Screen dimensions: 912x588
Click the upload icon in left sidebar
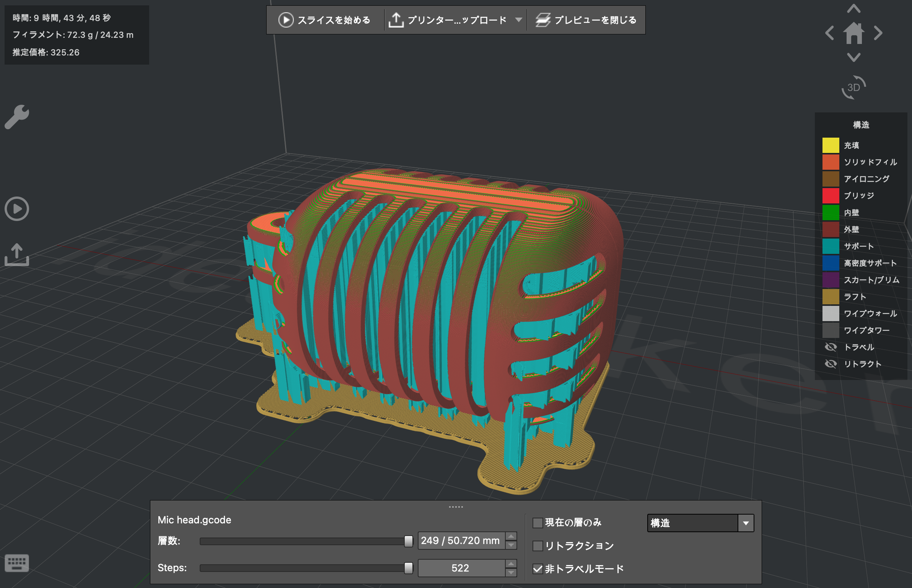click(17, 254)
